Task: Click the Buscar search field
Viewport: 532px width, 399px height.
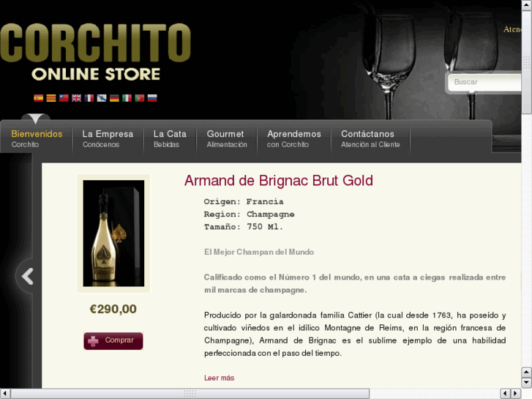Action: (484, 82)
